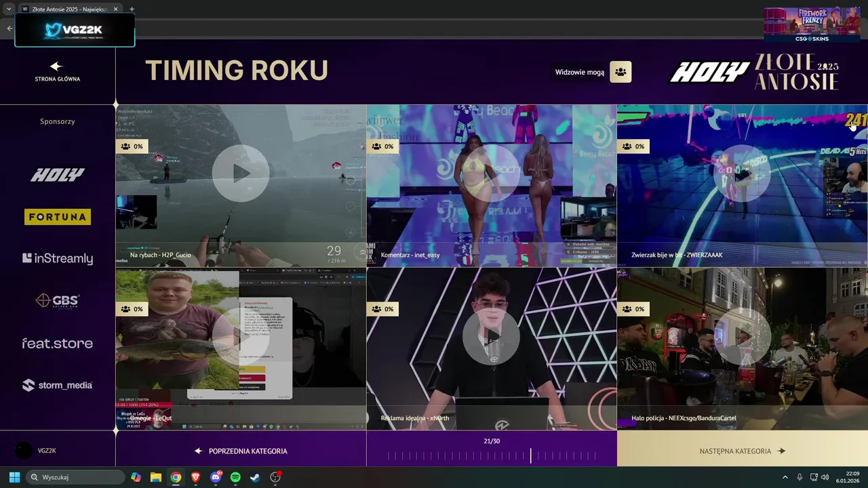Click the browser back arrow
The image size is (868, 488).
pyautogui.click(x=9, y=28)
